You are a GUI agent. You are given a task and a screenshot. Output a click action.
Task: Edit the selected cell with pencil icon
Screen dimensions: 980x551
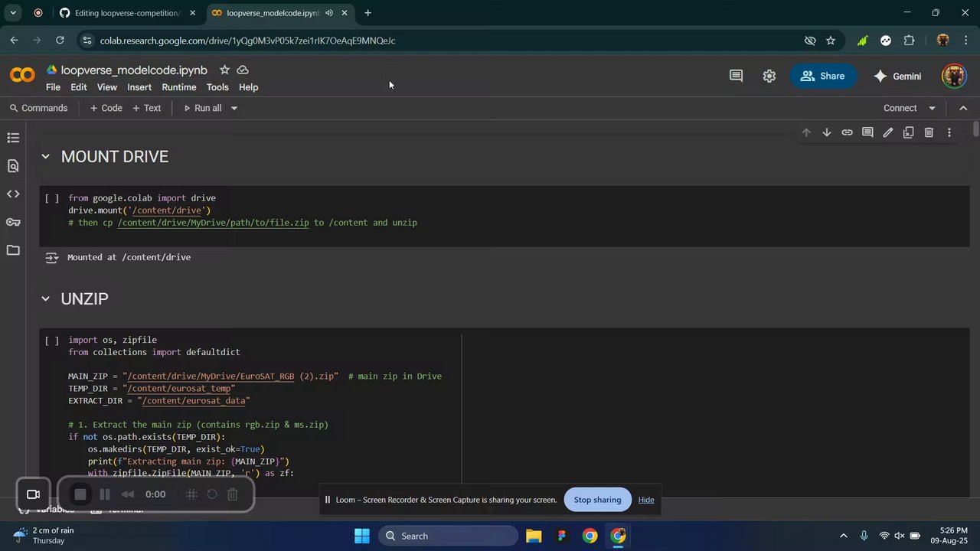click(888, 132)
